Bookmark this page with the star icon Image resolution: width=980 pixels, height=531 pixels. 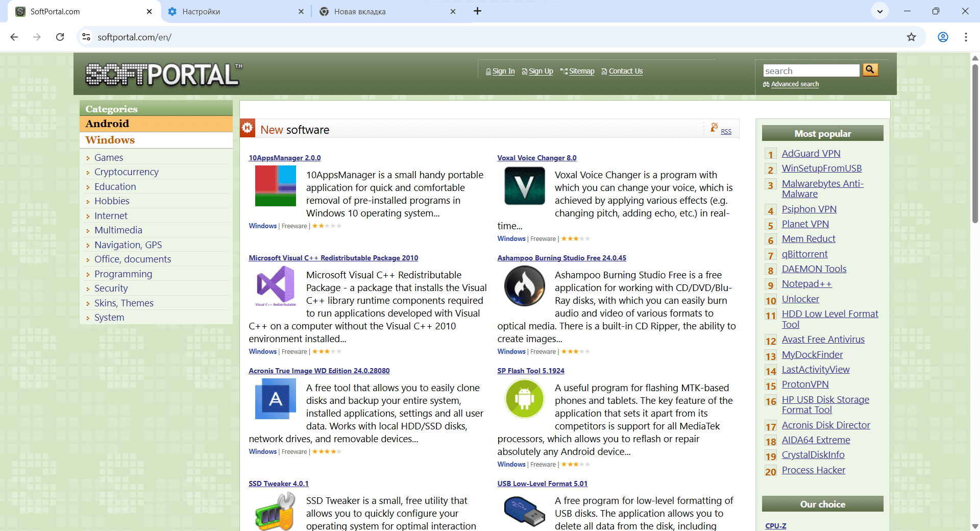pos(911,37)
